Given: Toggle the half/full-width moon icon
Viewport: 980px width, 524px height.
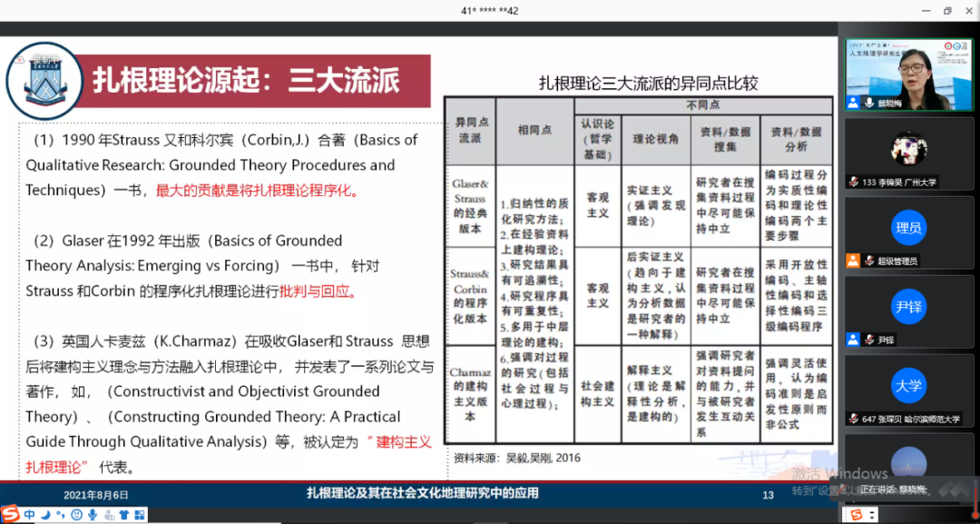Looking at the screenshot, I should [x=45, y=515].
